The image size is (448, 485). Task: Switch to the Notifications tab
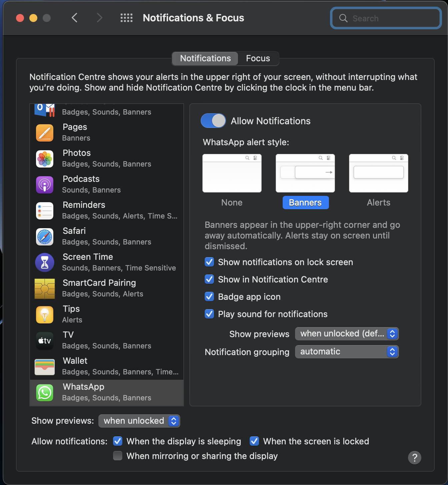pos(205,58)
